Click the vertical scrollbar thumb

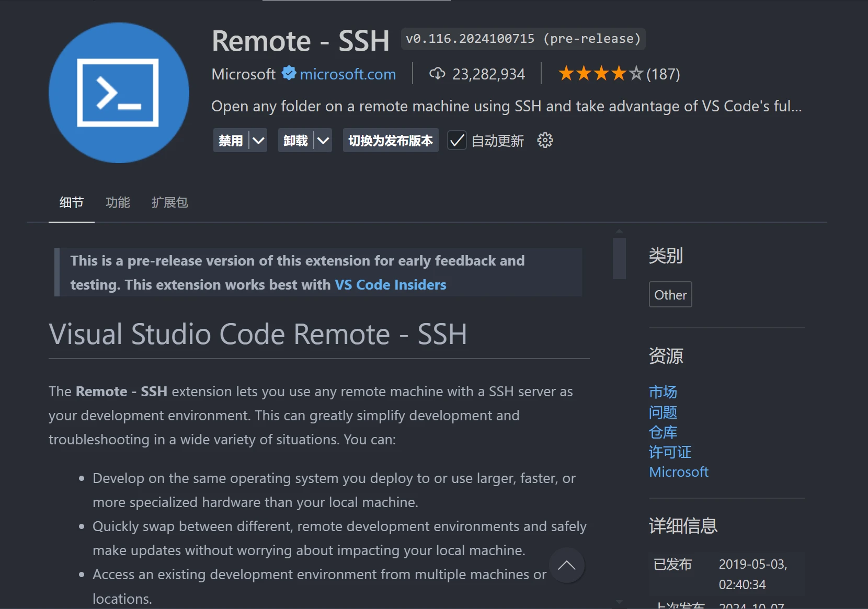619,258
